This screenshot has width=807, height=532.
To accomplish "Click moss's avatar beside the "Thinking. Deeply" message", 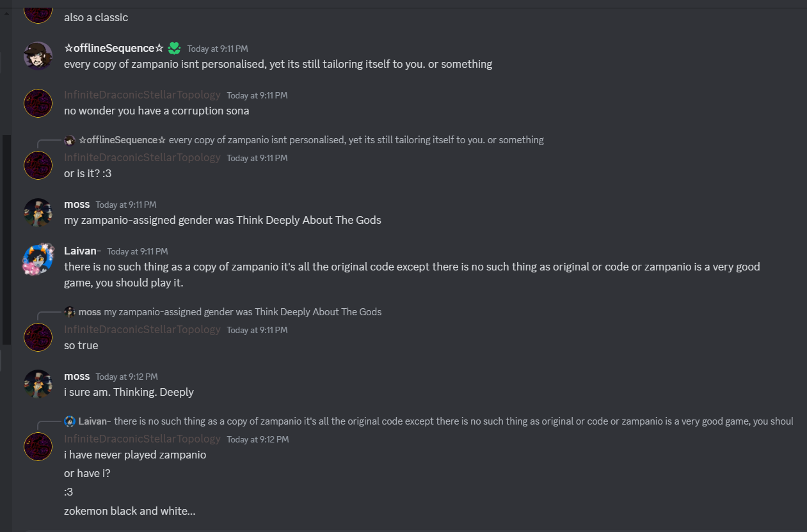I will [x=38, y=384].
